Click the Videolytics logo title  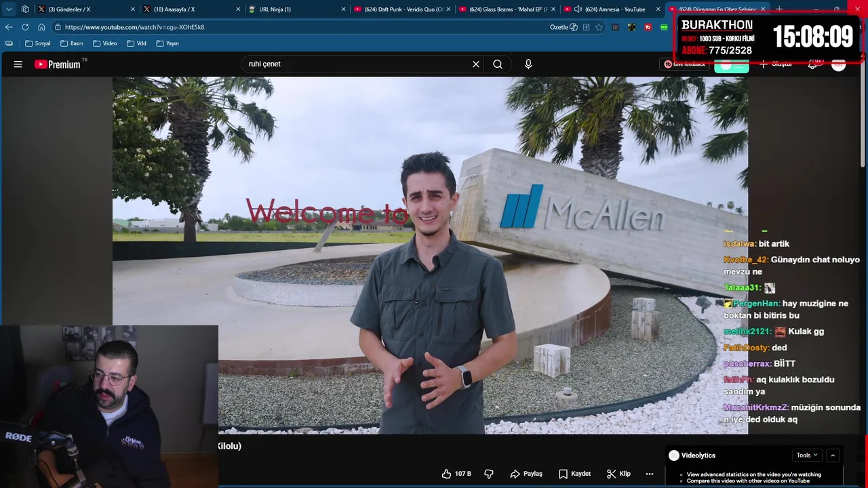click(692, 455)
